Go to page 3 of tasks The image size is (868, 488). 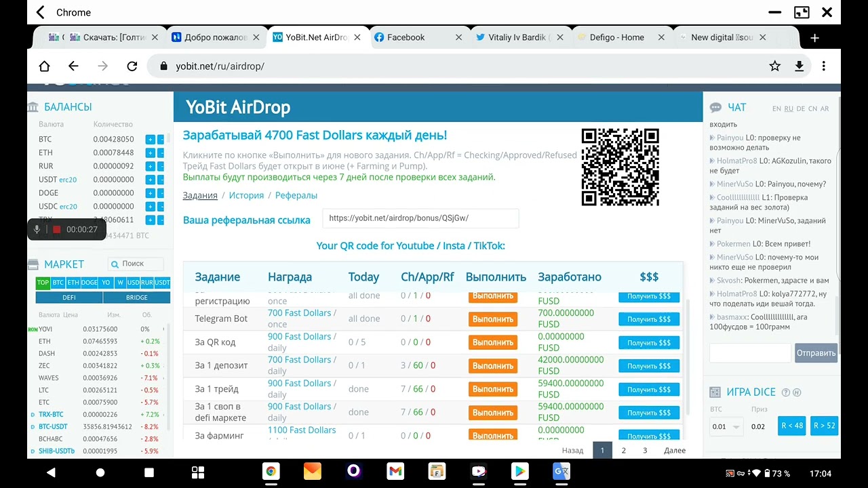pos(645,450)
